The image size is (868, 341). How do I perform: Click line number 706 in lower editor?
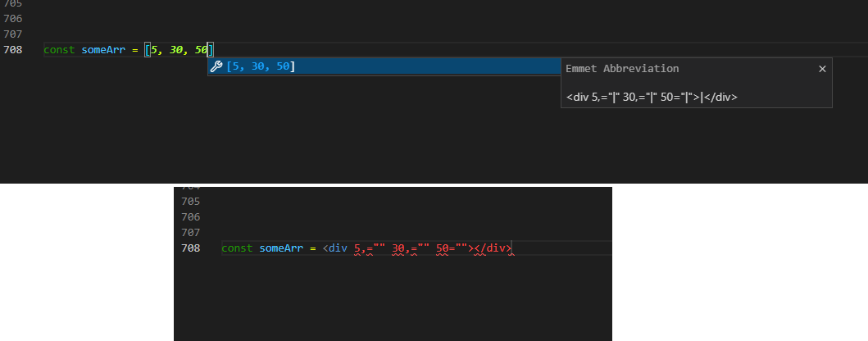tap(190, 217)
